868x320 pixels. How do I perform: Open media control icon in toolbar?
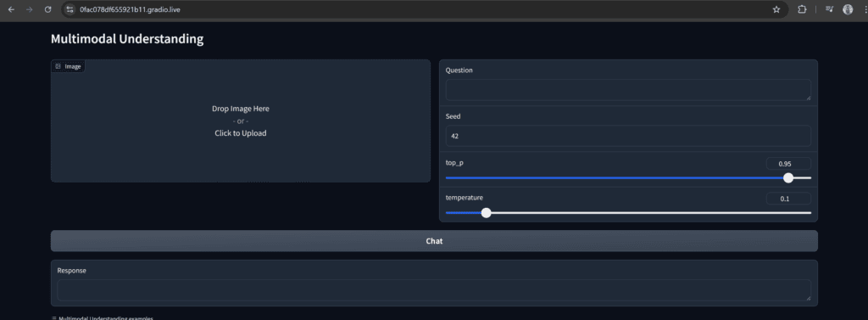(829, 9)
